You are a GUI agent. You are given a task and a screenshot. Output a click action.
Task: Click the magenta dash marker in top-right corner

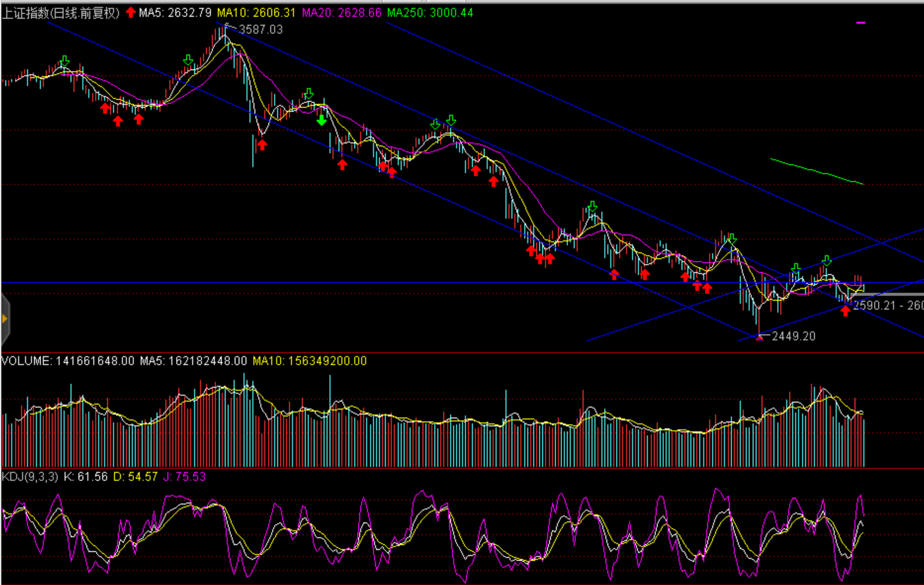click(861, 23)
